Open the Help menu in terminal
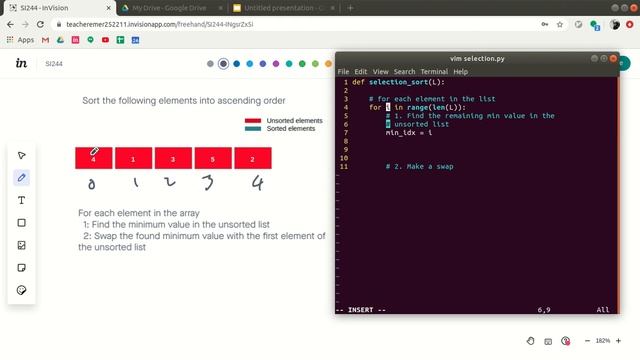Screen dimensions: 640x360 coord(460,71)
